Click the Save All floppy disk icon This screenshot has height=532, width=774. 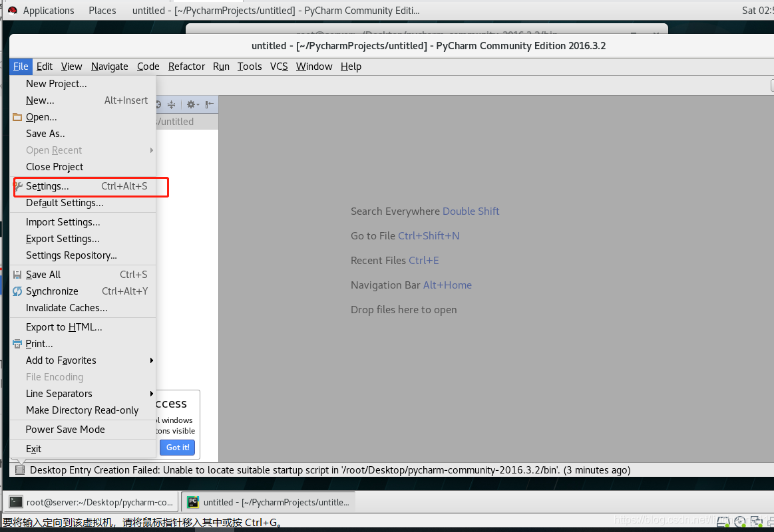coord(17,275)
